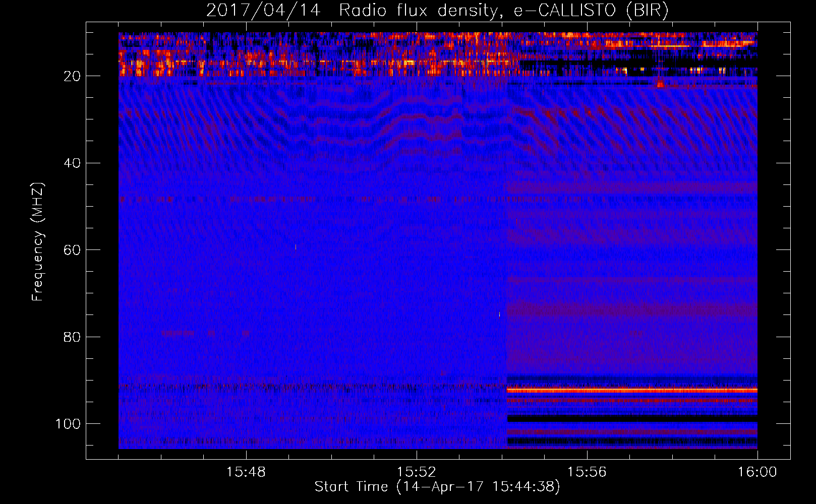Click the '20' frequency tick label

click(72, 76)
